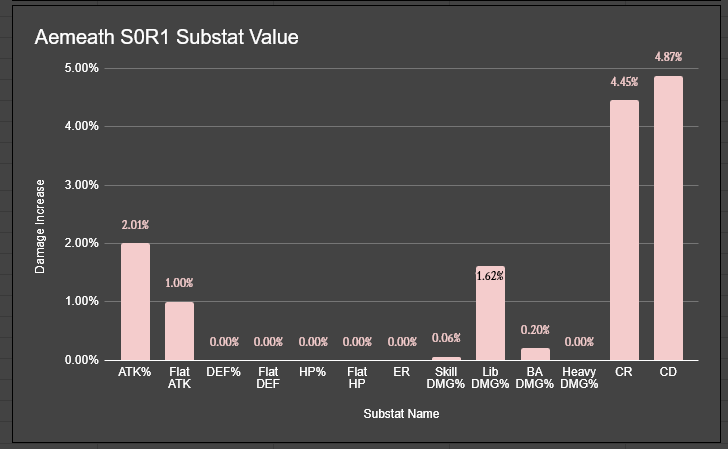Click the Damage Increase vertical axis title
728x449 pixels.
point(40,227)
